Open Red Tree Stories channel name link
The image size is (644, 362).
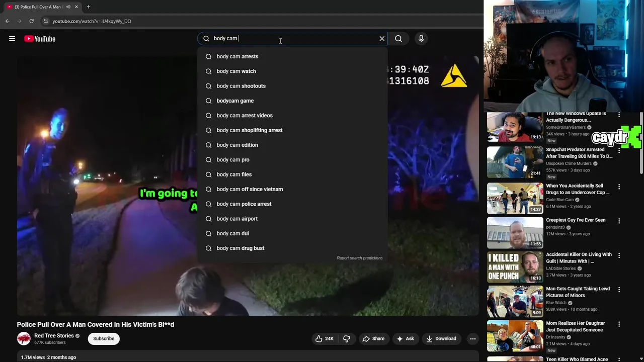tap(54, 336)
